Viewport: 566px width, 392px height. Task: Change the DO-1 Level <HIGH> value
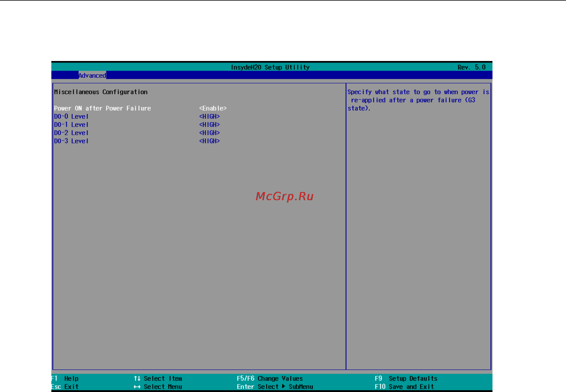point(209,125)
